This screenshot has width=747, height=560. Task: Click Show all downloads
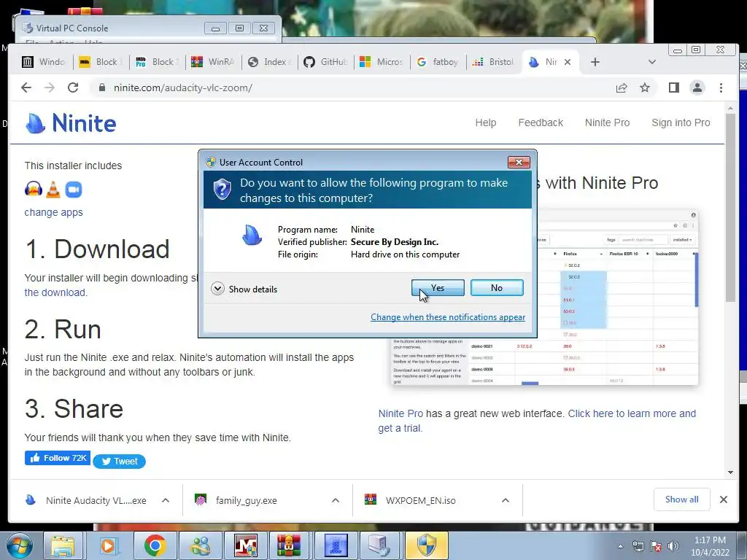click(x=682, y=499)
